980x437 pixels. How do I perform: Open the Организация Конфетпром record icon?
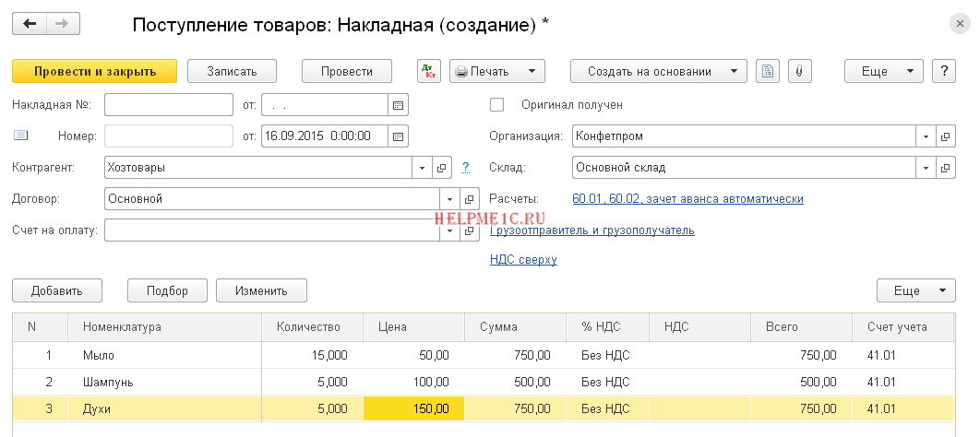pyautogui.click(x=944, y=136)
